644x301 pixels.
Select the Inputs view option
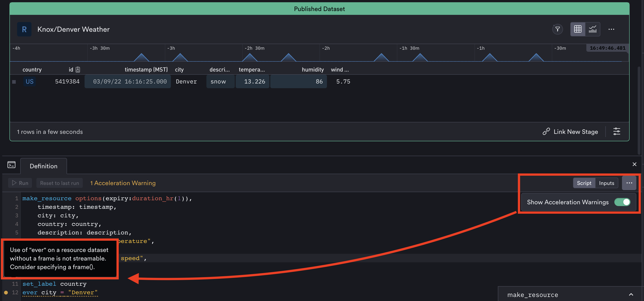click(606, 183)
